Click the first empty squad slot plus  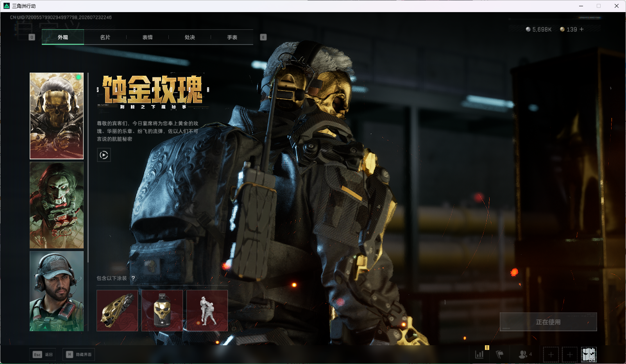551,355
